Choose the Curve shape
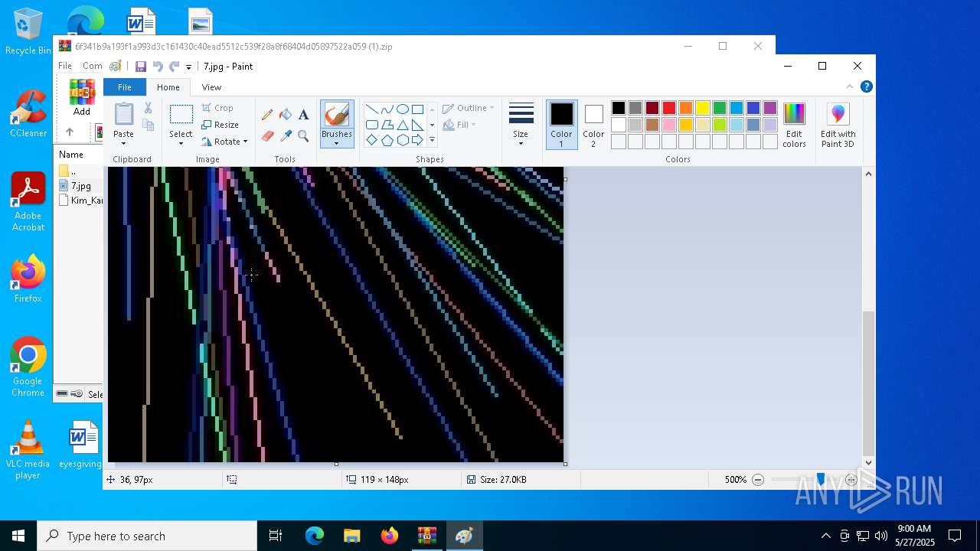The image size is (980, 551). click(x=387, y=109)
